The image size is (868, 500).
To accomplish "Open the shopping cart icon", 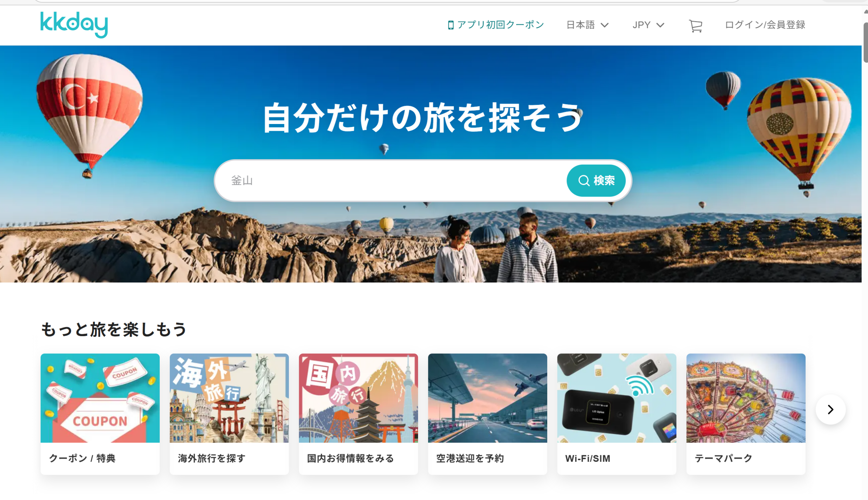I will click(695, 25).
